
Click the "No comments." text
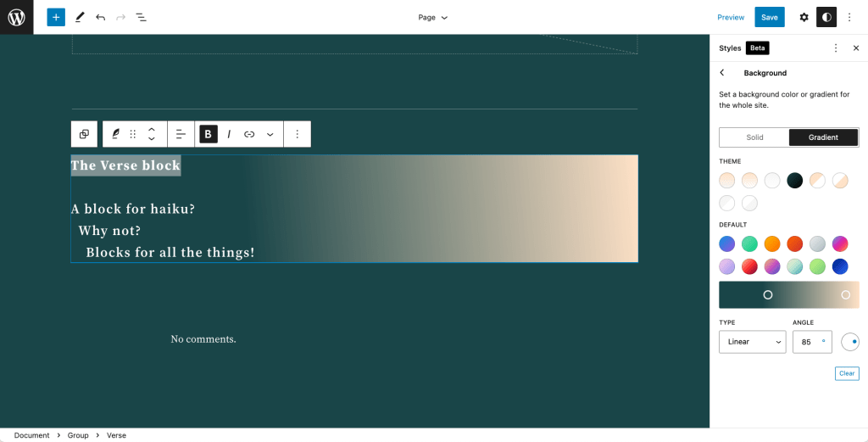click(x=203, y=339)
